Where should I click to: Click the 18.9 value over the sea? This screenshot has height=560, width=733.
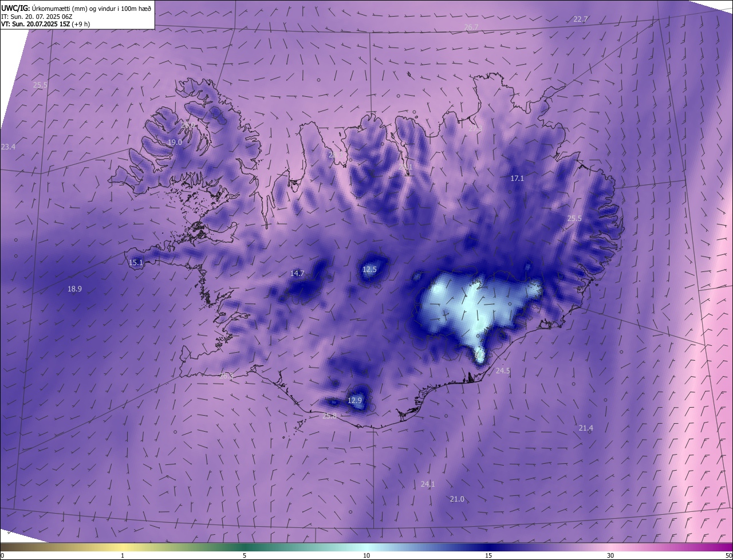(x=74, y=289)
